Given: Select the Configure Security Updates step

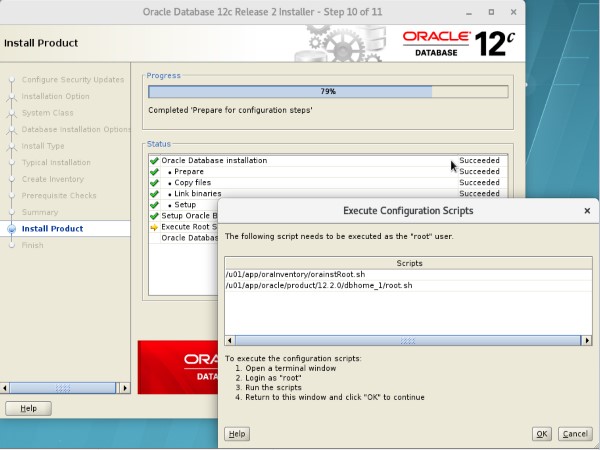Looking at the screenshot, I should pyautogui.click(x=73, y=80).
